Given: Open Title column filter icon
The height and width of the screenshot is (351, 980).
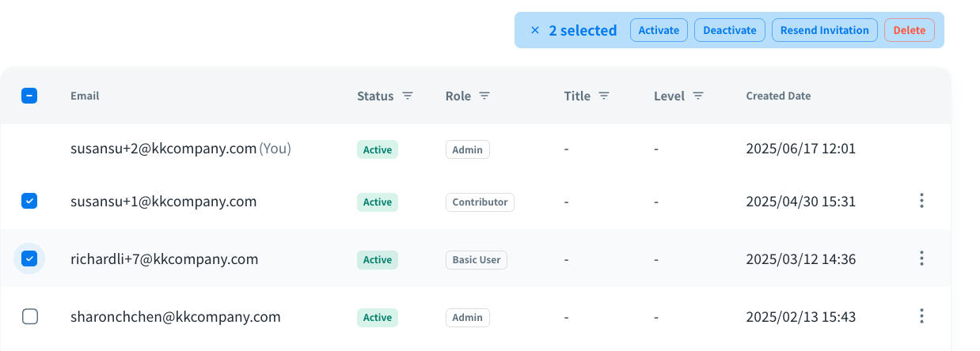Looking at the screenshot, I should point(604,96).
